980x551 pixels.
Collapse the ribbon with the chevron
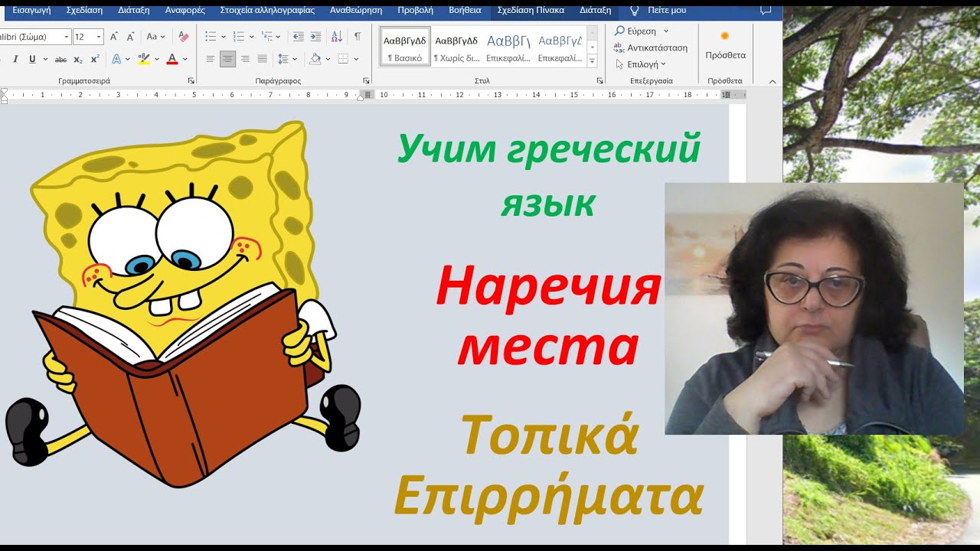(x=772, y=81)
